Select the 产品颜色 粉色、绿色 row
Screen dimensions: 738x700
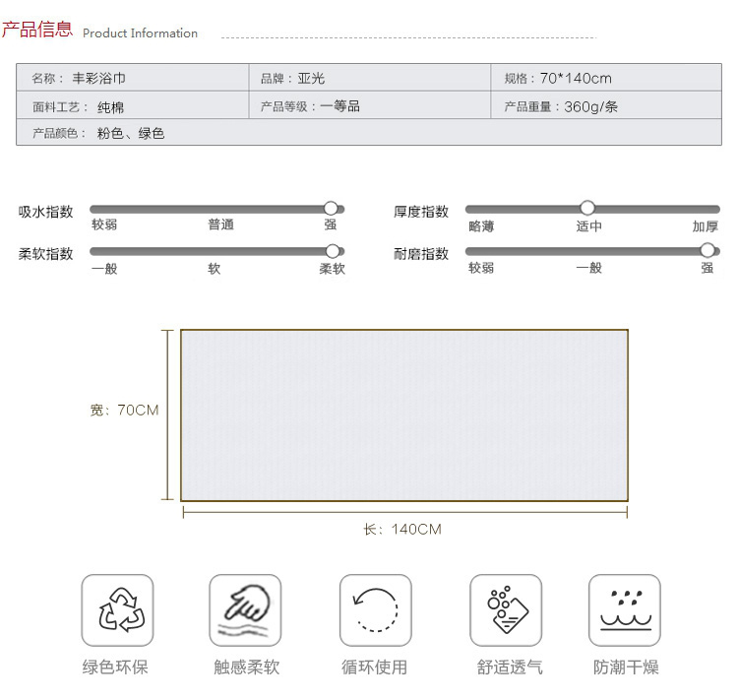(x=368, y=133)
